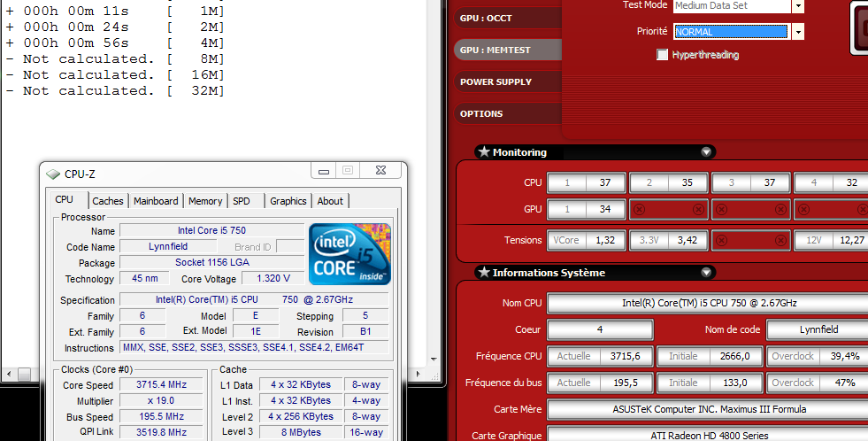Open the GPU : MEMTEST section

tap(508, 50)
